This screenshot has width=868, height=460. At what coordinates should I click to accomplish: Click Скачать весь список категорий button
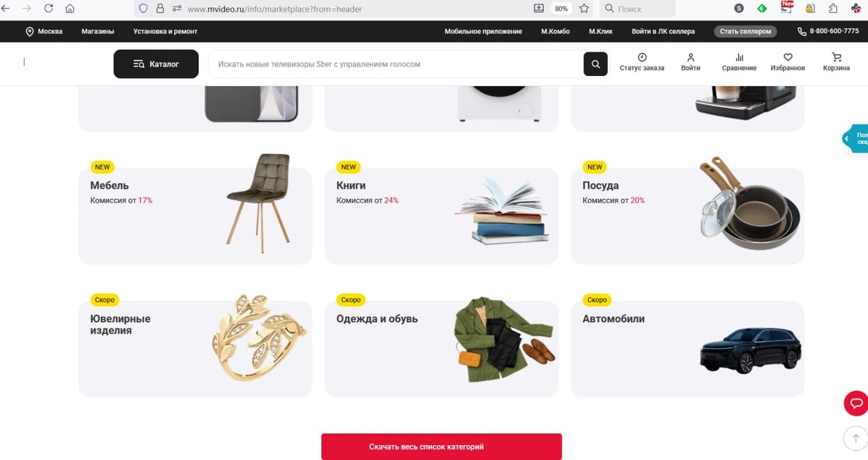441,447
